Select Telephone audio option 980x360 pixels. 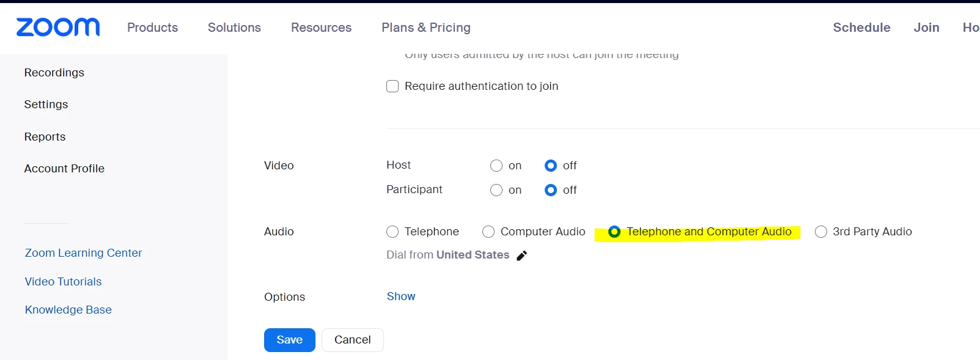coord(392,232)
